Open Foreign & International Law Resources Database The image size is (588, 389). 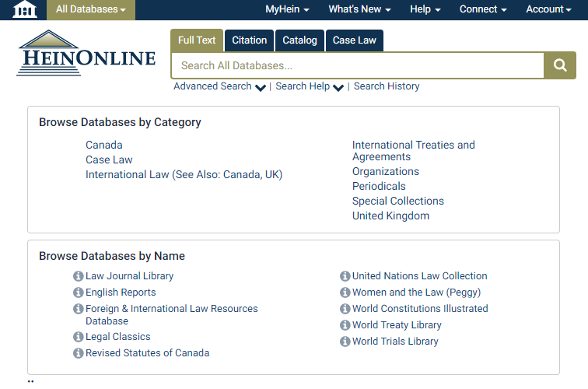172,315
